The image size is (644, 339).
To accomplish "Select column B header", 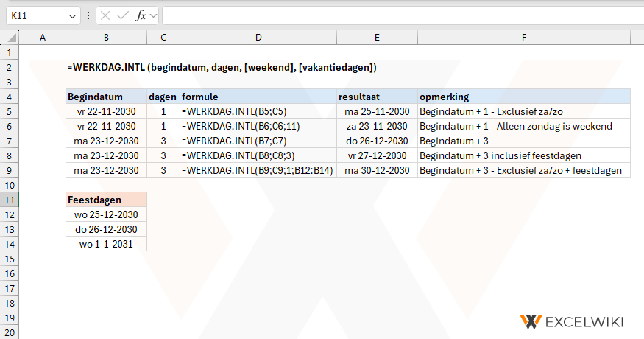I will 106,38.
